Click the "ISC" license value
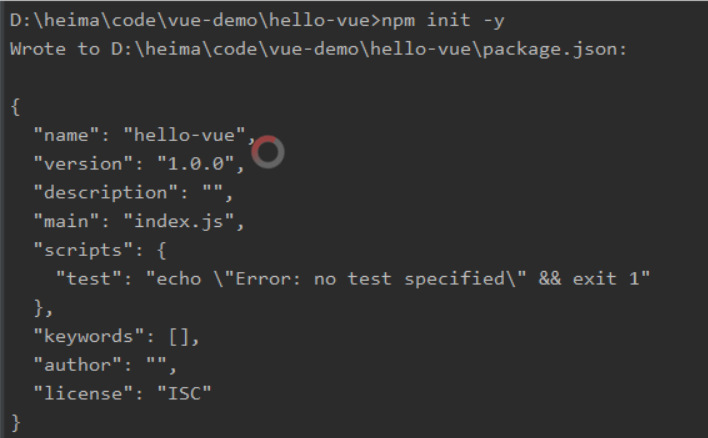This screenshot has width=708, height=438. click(x=184, y=394)
